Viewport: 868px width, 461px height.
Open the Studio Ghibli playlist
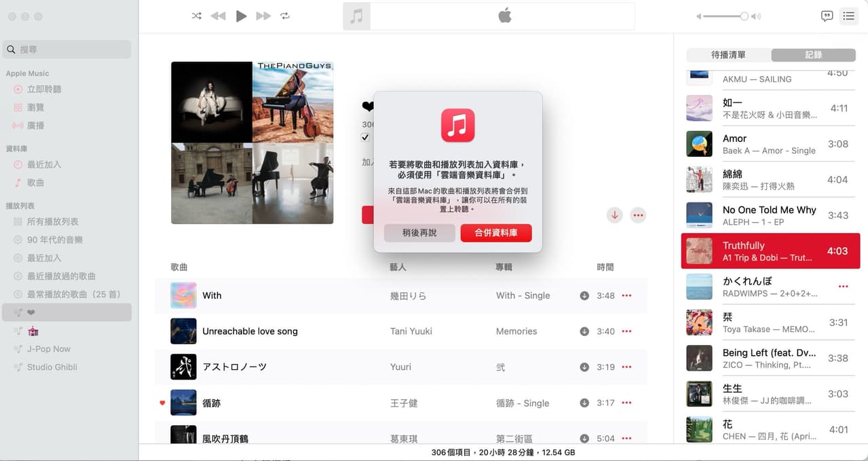click(x=52, y=367)
